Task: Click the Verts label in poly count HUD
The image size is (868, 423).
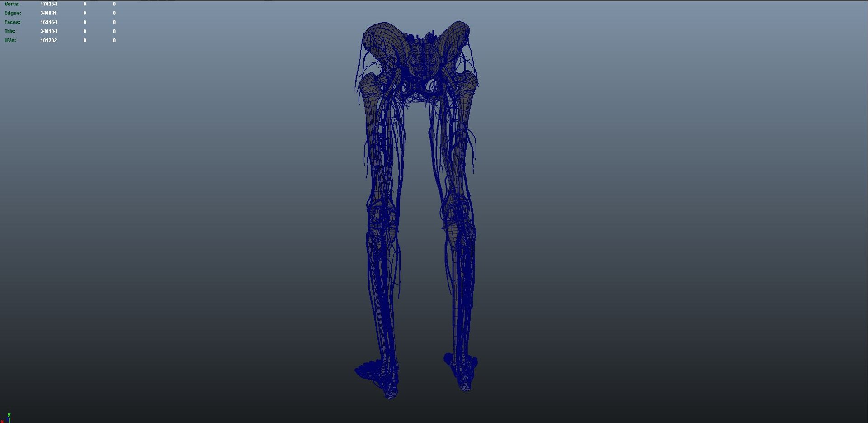Action: [x=12, y=4]
